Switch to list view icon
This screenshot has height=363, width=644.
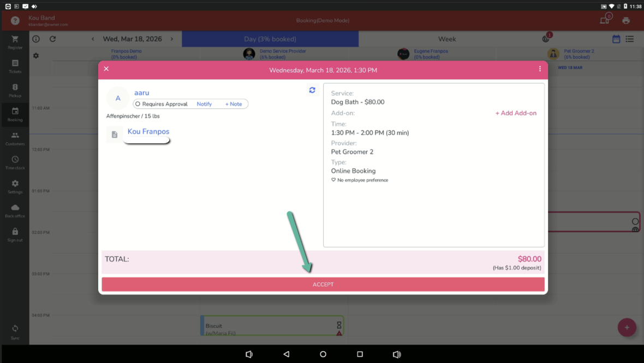click(630, 39)
